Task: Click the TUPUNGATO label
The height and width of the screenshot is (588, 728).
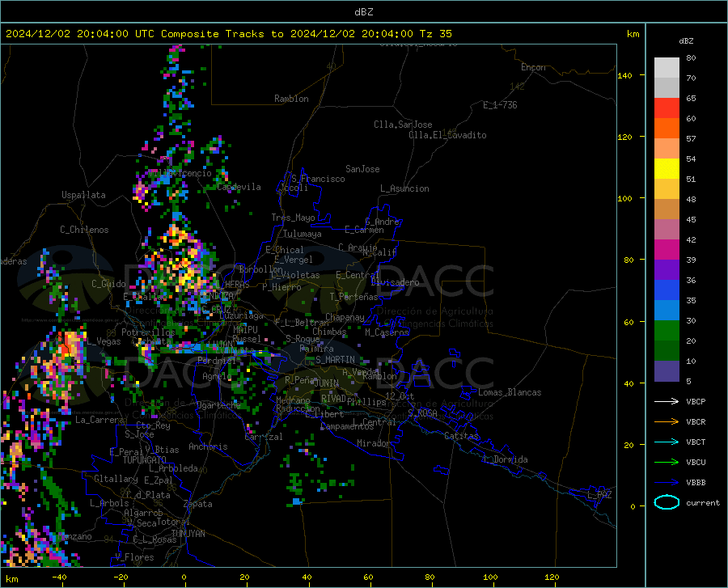Action: (145, 460)
